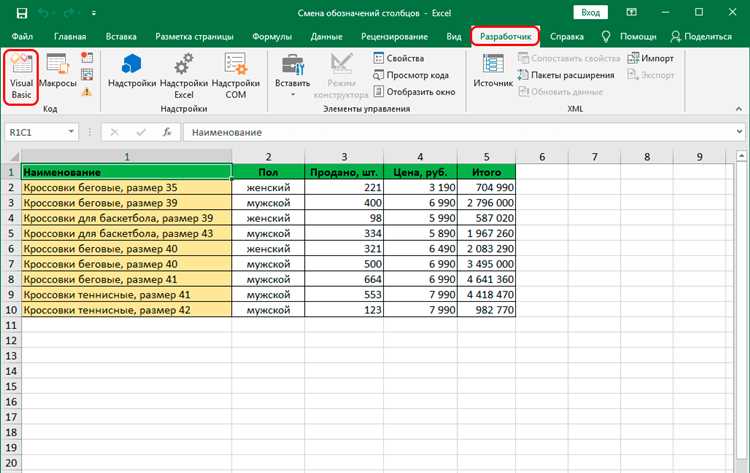Open the Файл tab
Image resolution: width=750 pixels, height=473 pixels.
[22, 36]
